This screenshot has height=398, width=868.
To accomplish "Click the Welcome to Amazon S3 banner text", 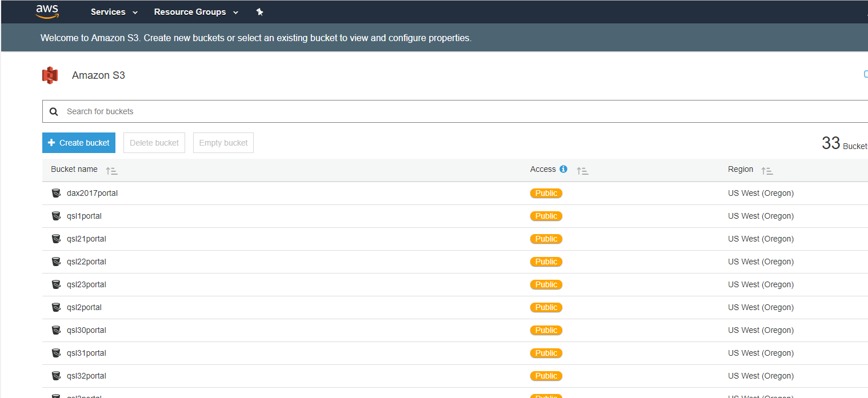I will click(x=256, y=38).
